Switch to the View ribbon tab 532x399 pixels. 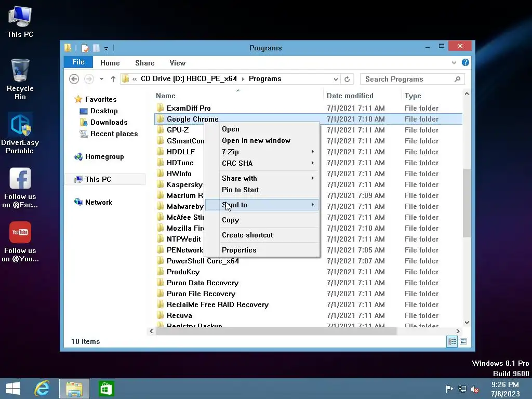[x=178, y=63]
